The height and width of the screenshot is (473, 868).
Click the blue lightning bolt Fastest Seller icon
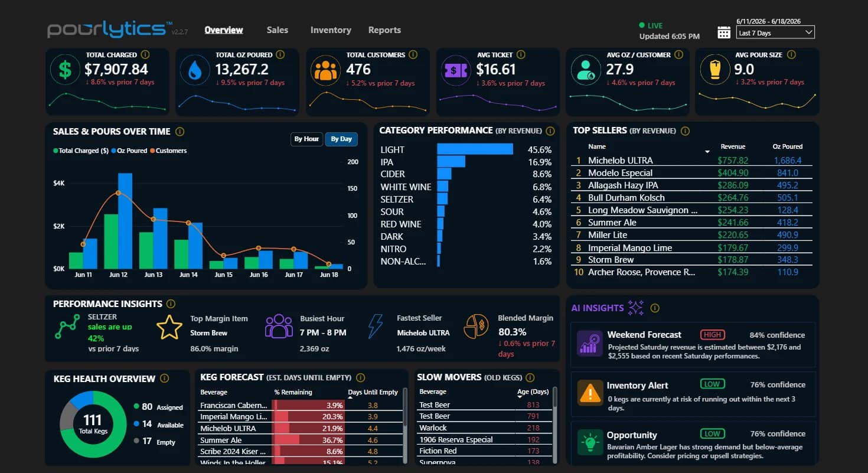[376, 326]
